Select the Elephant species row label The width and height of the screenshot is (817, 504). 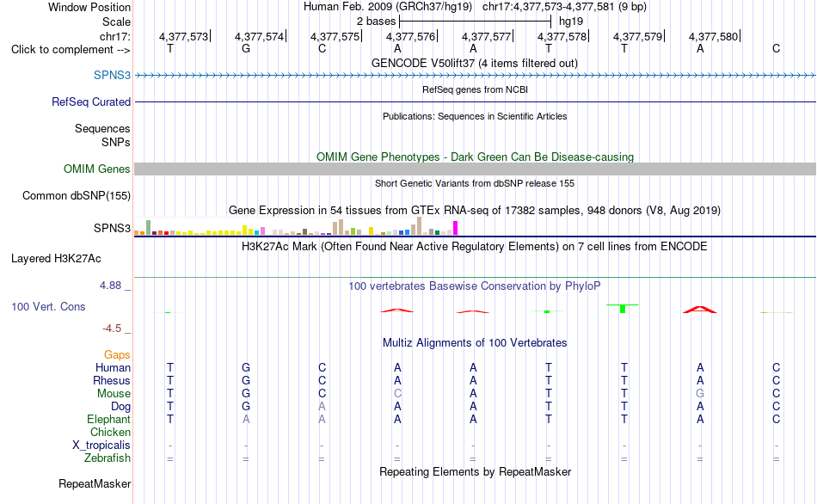[108, 419]
